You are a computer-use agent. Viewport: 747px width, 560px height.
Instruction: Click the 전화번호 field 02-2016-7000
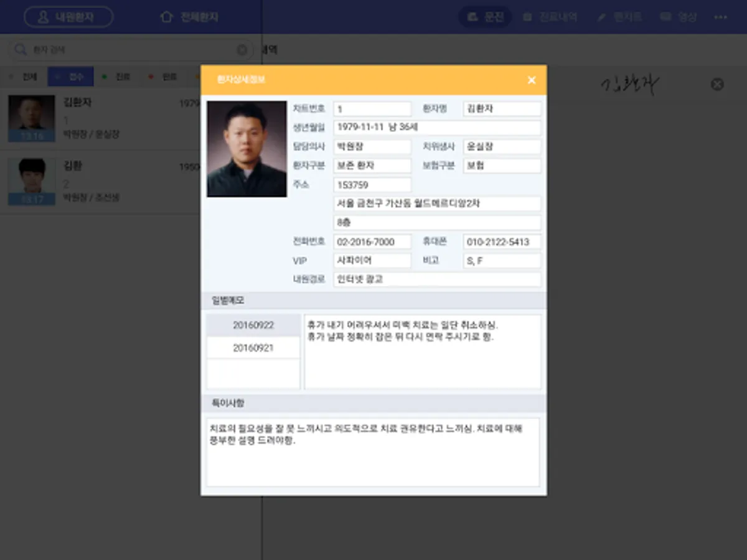point(372,242)
